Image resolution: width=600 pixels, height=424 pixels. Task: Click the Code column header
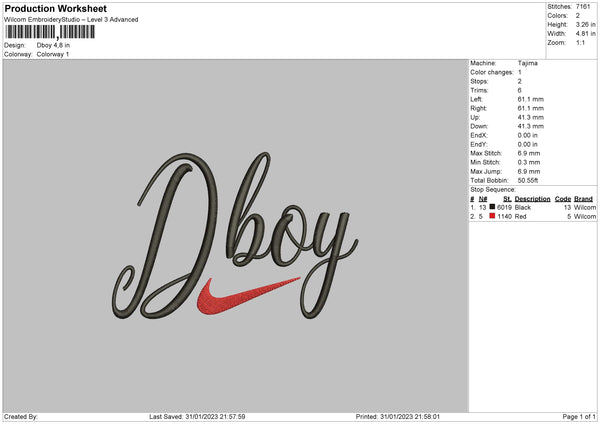pyautogui.click(x=562, y=199)
